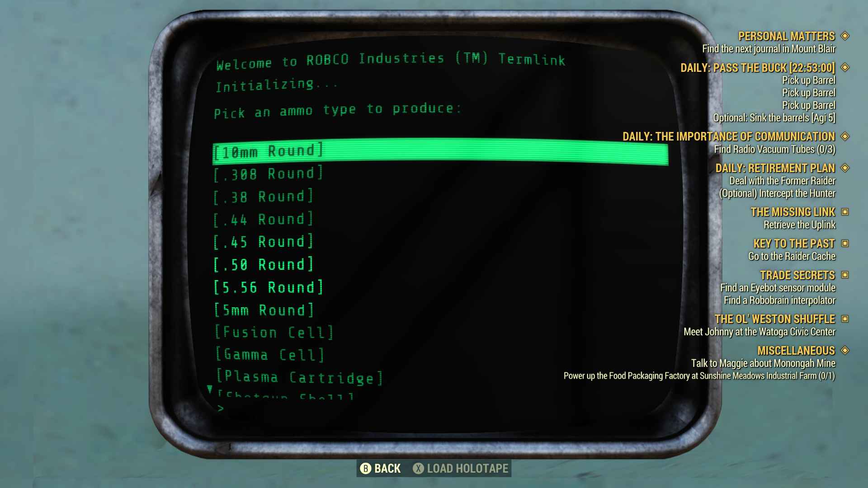Open DAILY: PASS THE BUCK quest
Viewport: 868px width, 488px height.
(x=757, y=67)
